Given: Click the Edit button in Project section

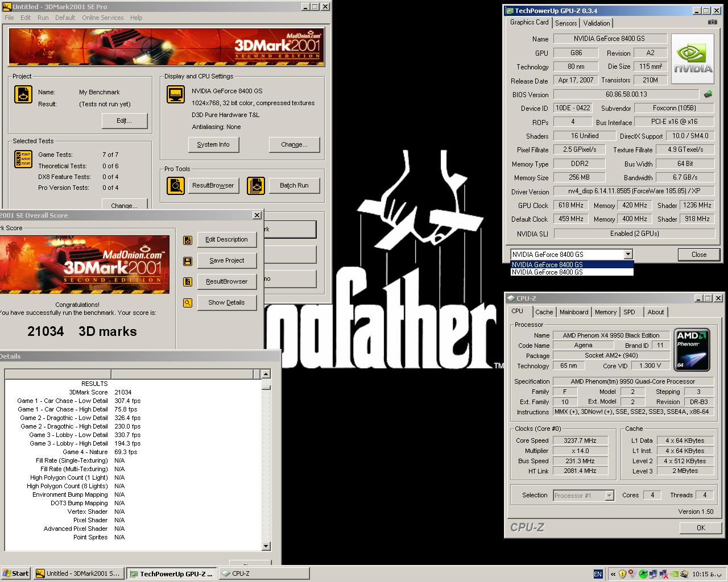Looking at the screenshot, I should (124, 120).
